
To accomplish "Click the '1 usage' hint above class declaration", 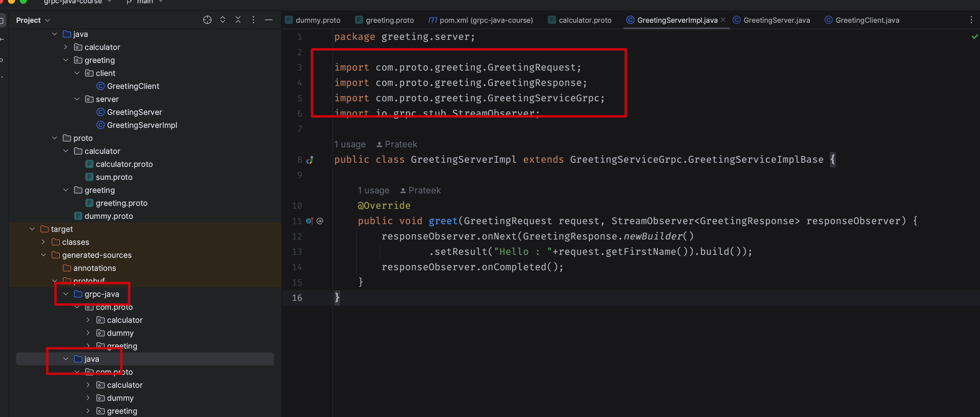I will pos(350,144).
